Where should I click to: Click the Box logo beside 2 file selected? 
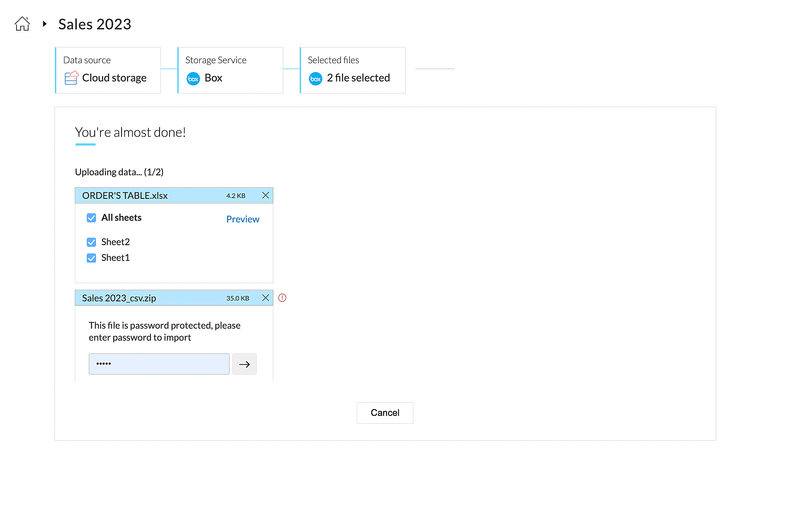tap(315, 79)
